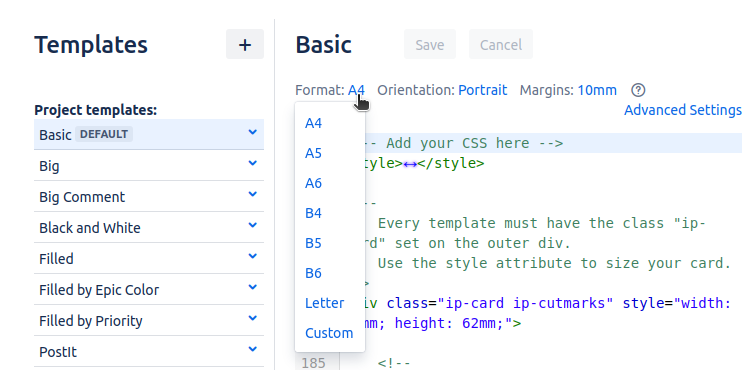Click the Save button
750x370 pixels.
point(430,44)
